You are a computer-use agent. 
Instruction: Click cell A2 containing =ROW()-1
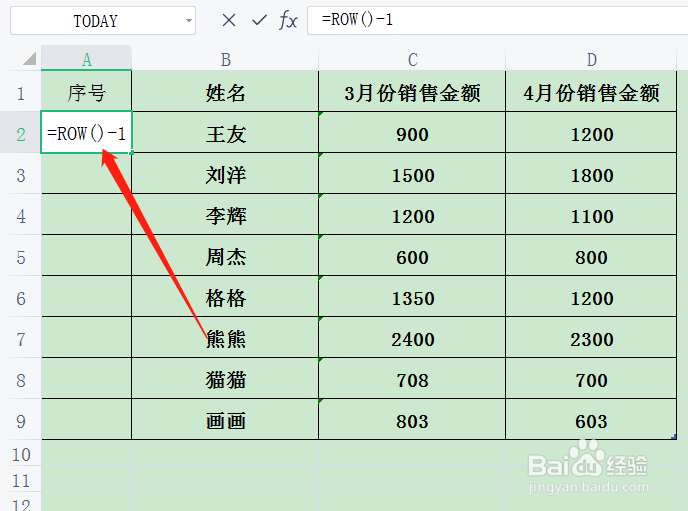pos(86,133)
